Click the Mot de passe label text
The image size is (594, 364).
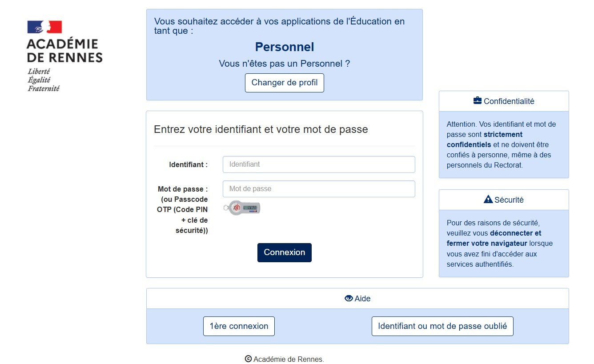click(184, 188)
